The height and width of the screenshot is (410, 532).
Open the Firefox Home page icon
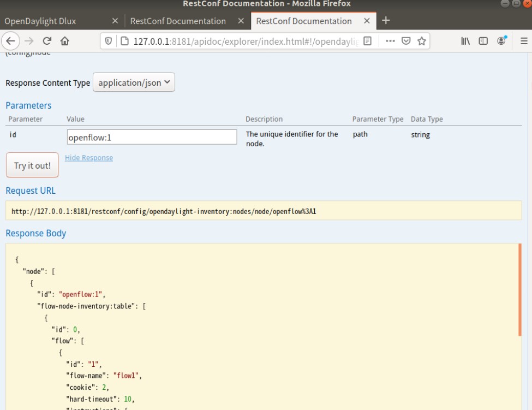(64, 41)
